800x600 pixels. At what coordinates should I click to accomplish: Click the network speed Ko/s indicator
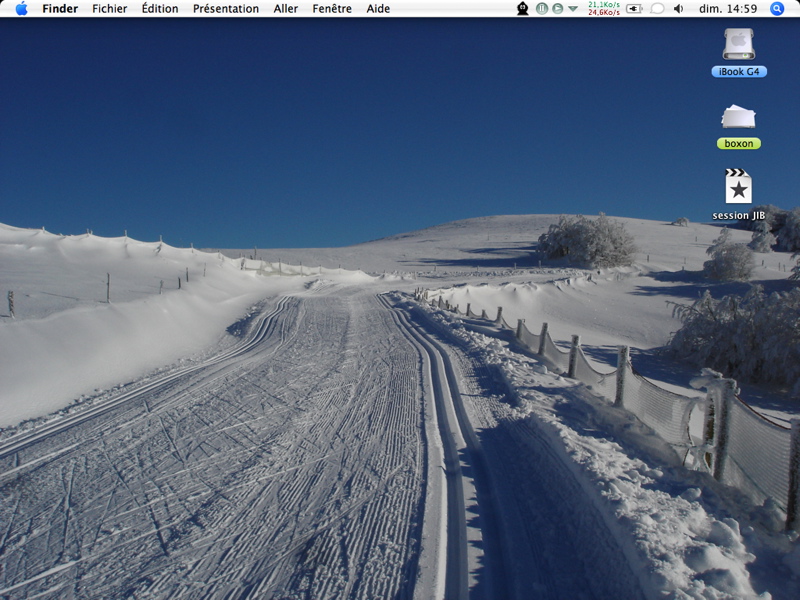click(x=604, y=9)
